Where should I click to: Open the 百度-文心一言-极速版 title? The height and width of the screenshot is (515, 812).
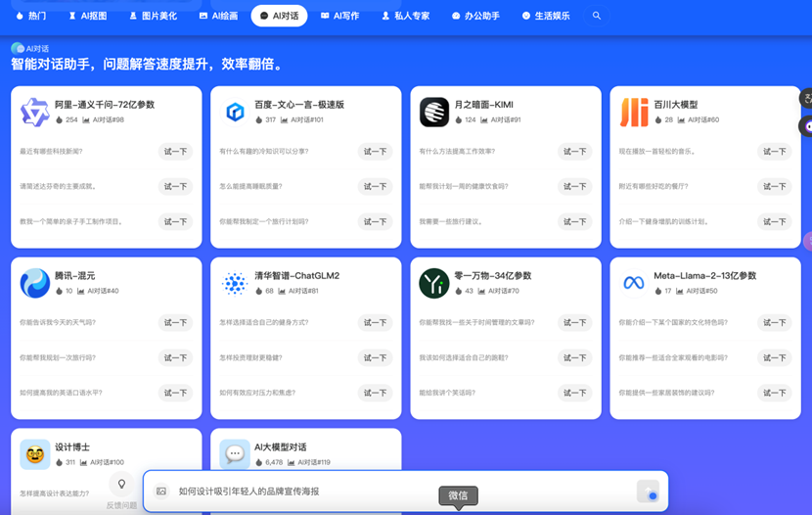(299, 105)
